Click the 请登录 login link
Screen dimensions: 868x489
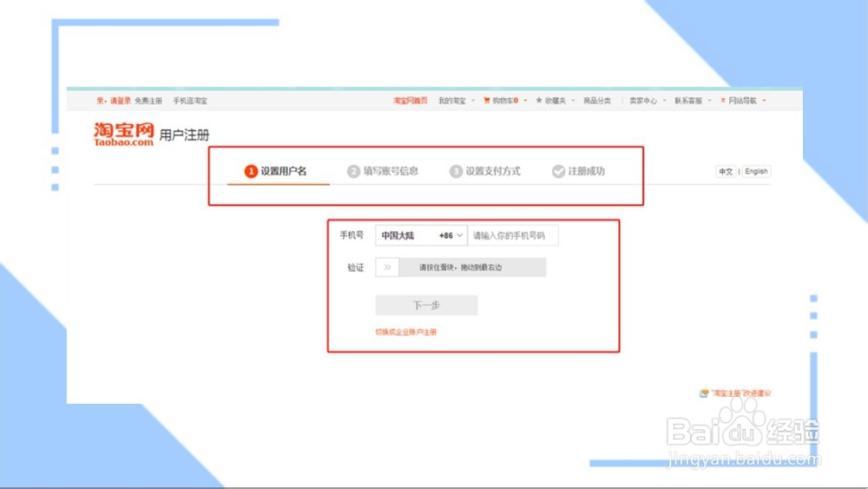(120, 101)
